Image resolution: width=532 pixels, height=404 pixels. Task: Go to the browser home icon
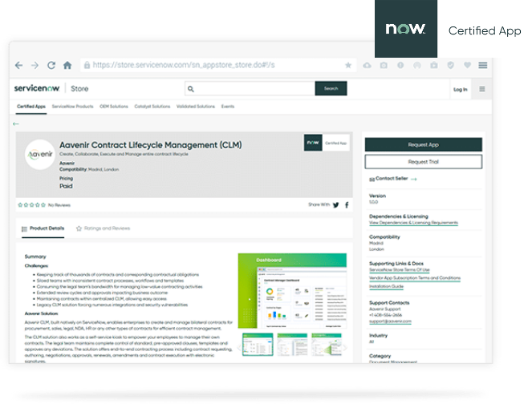[67, 65]
